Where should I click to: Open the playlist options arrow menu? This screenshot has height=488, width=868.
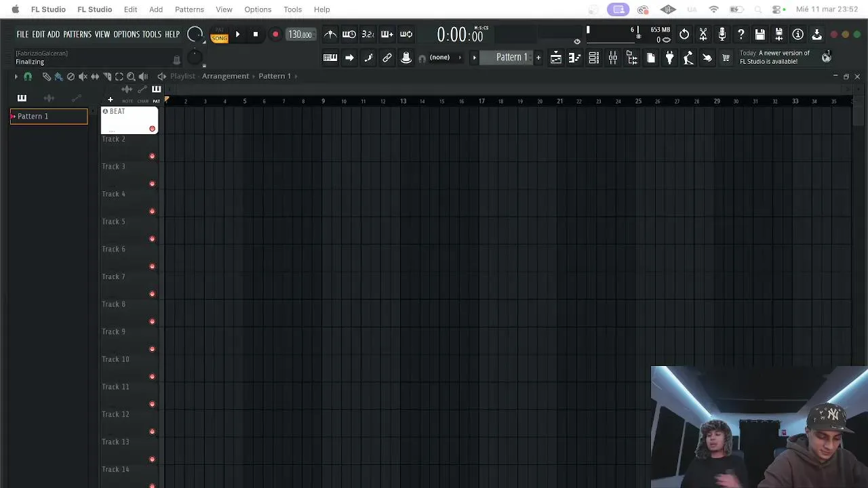[16, 77]
